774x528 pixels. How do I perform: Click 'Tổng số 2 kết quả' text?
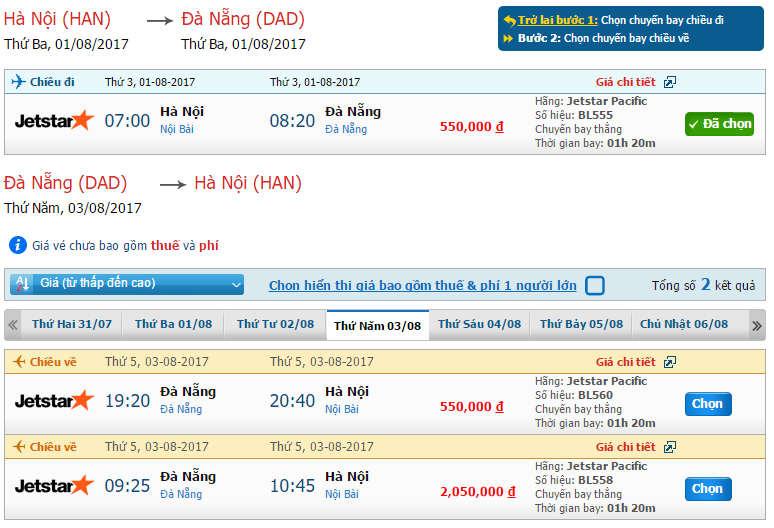703,285
